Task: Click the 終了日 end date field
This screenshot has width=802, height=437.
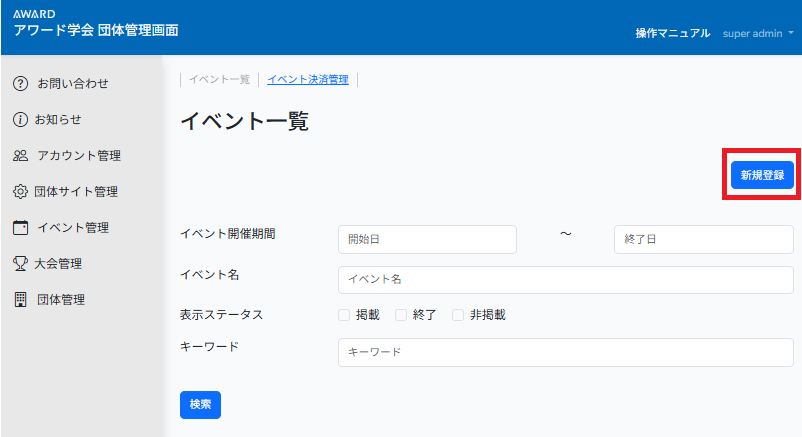Action: pos(703,240)
